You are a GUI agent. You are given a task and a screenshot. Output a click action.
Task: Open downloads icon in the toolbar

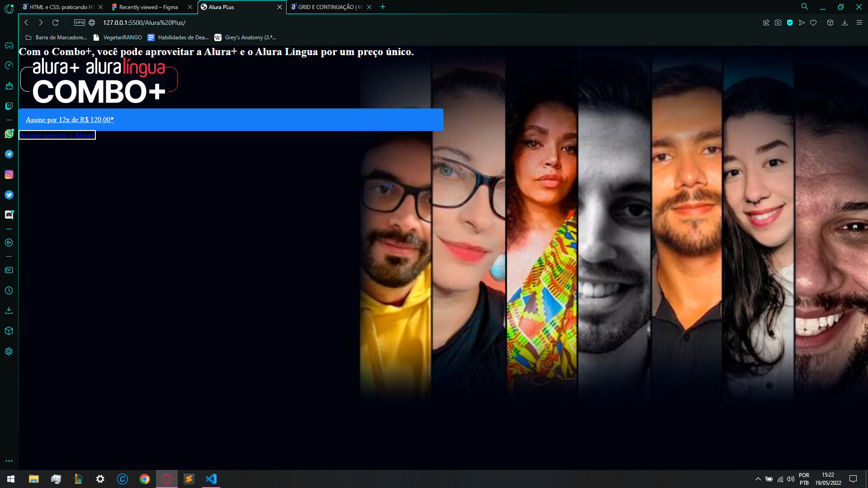click(x=844, y=23)
